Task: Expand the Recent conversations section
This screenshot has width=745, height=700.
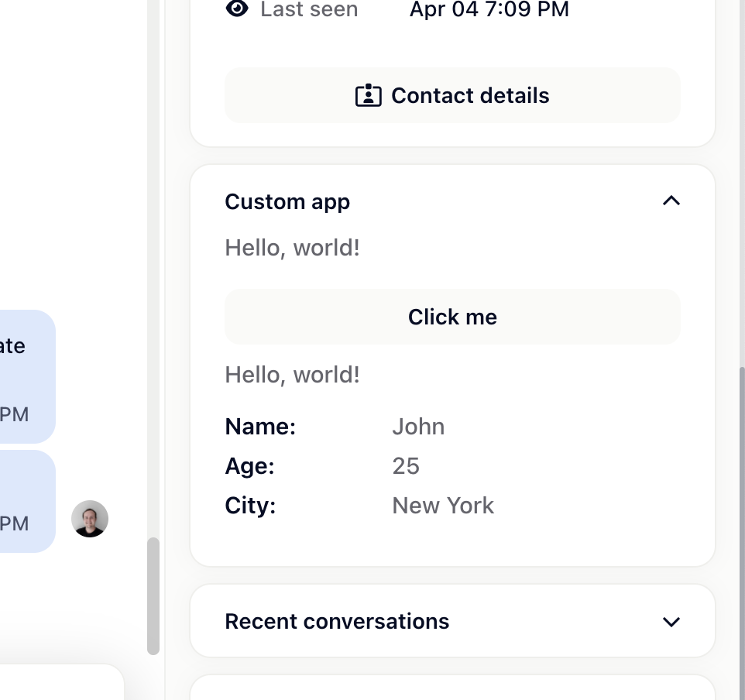Action: pyautogui.click(x=671, y=622)
